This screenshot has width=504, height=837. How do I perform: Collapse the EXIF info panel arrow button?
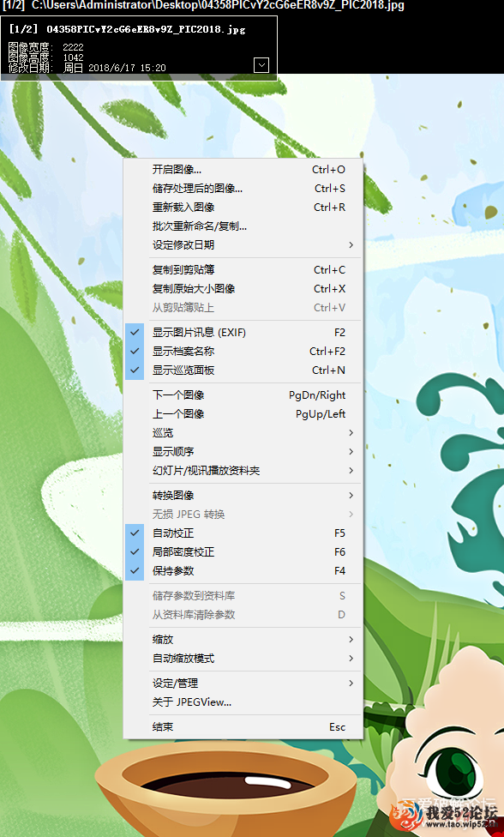coord(261,65)
